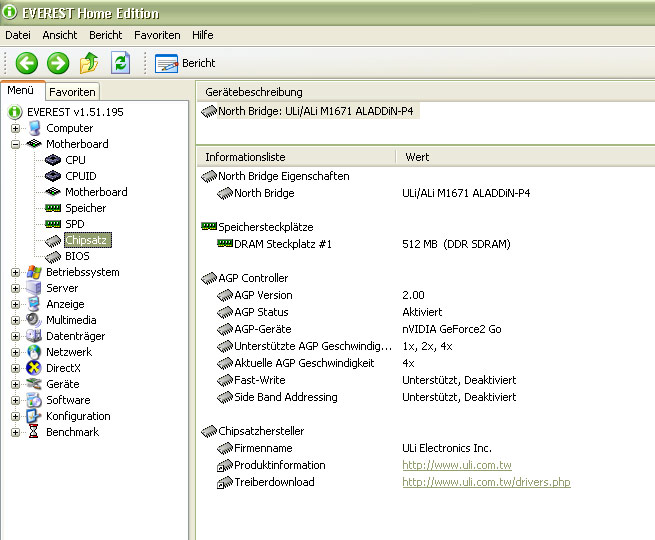
Task: Click the Server icon in tree
Action: [33, 288]
